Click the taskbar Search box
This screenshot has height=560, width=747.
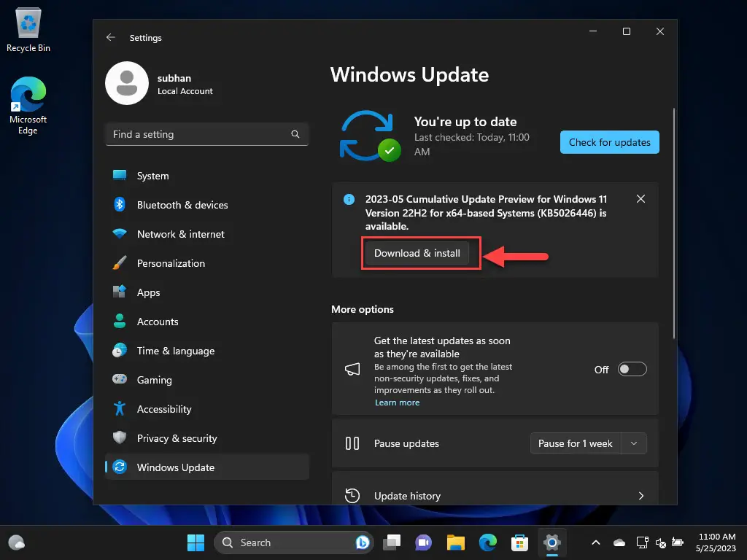tap(293, 542)
